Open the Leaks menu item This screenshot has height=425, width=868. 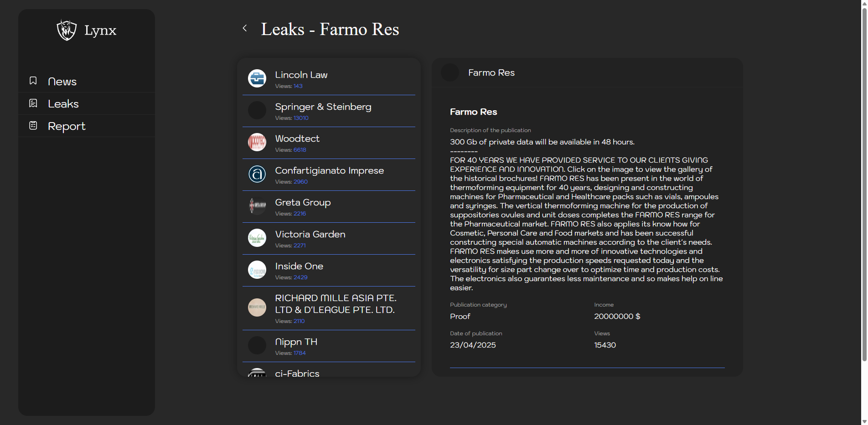[x=63, y=104]
